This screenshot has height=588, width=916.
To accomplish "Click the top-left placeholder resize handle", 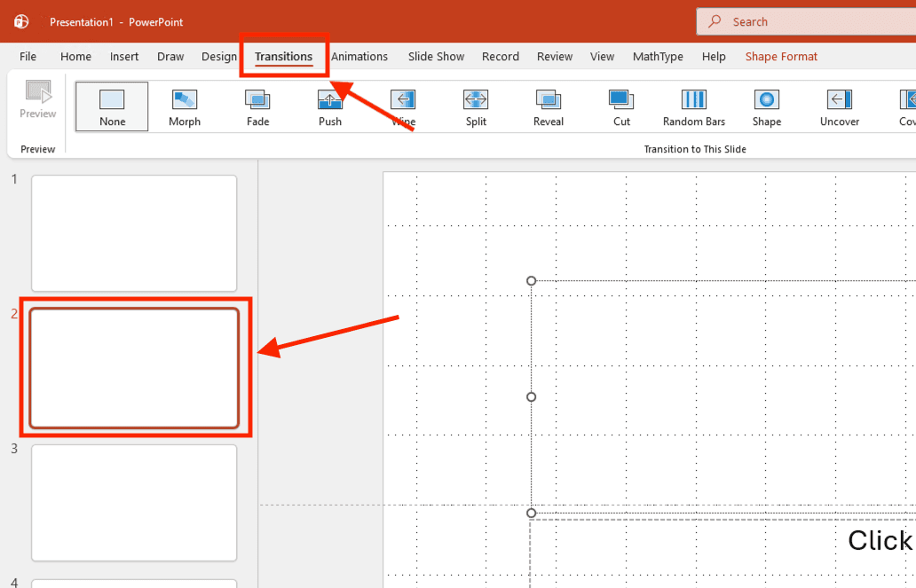I will (531, 281).
